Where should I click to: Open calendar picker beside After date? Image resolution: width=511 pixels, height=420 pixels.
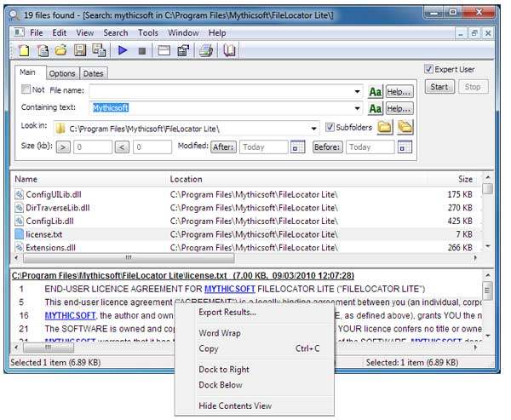(297, 147)
